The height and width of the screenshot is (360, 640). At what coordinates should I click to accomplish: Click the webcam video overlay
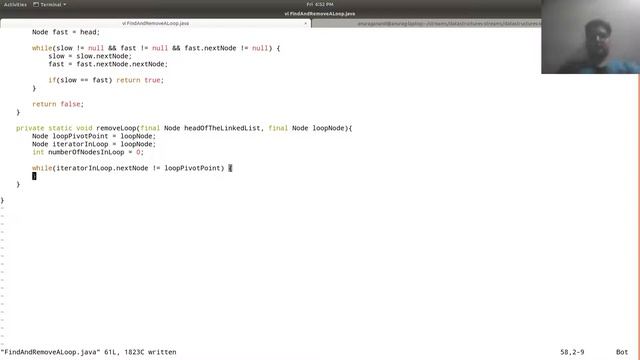coord(590,37)
